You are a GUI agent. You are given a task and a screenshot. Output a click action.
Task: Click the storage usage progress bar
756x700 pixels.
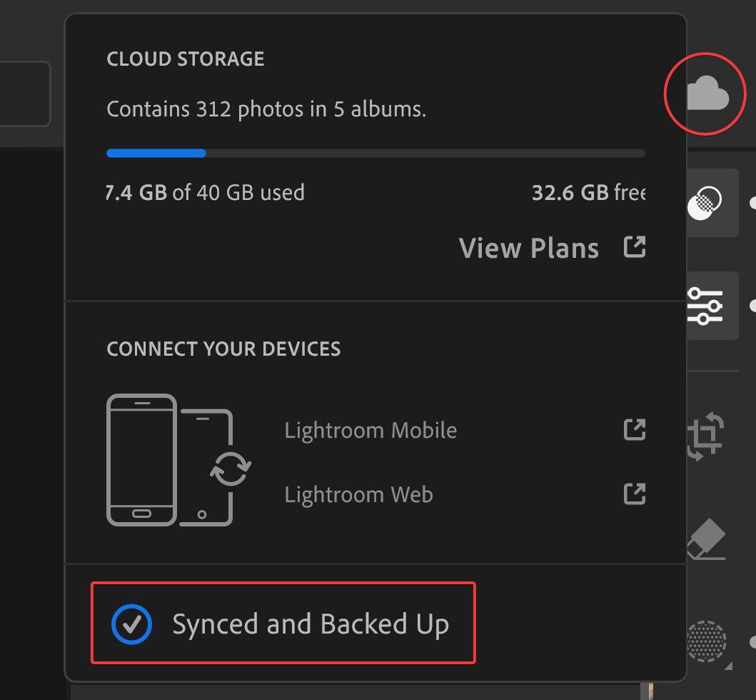[x=376, y=153]
